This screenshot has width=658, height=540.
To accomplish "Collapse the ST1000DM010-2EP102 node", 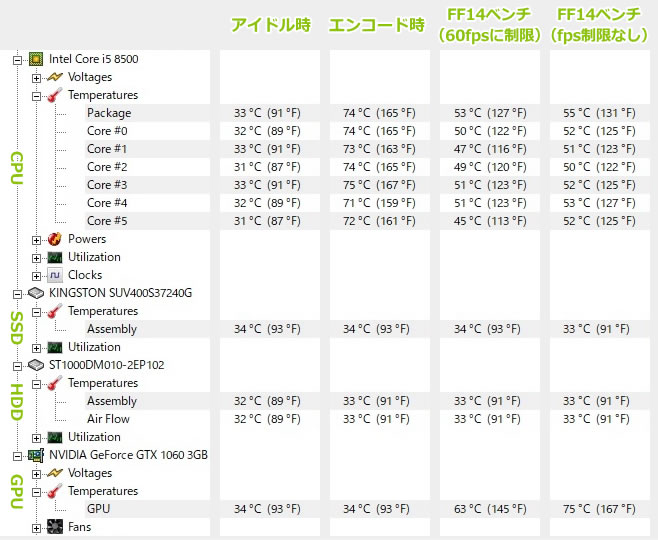I will [17, 366].
